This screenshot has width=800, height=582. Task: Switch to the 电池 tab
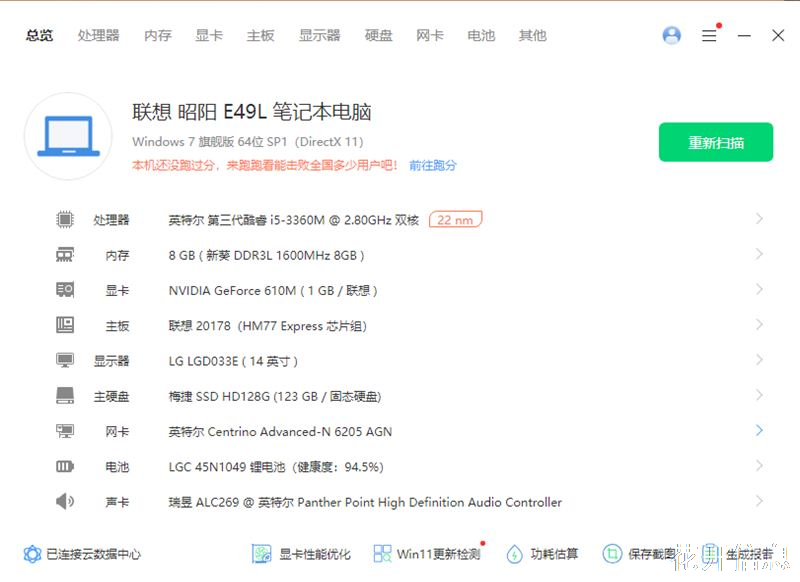pos(481,35)
